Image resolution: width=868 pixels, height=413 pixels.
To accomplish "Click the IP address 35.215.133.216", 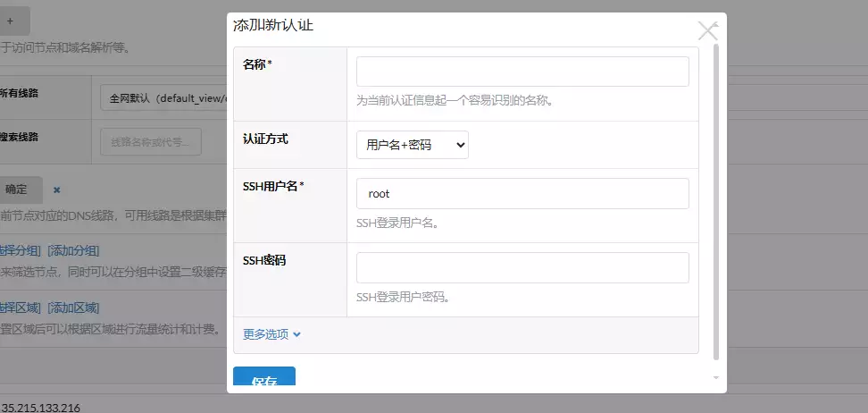I will coord(41,408).
